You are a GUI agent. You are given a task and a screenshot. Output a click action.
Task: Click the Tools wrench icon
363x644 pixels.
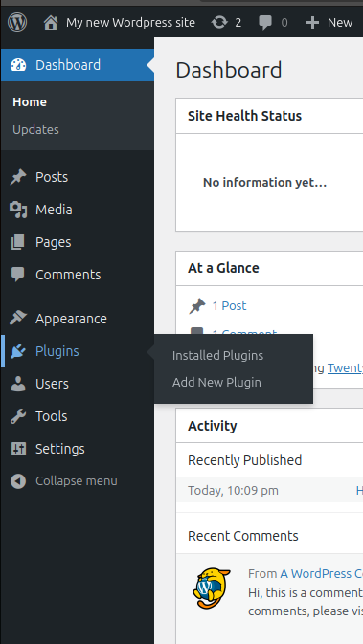tap(18, 416)
